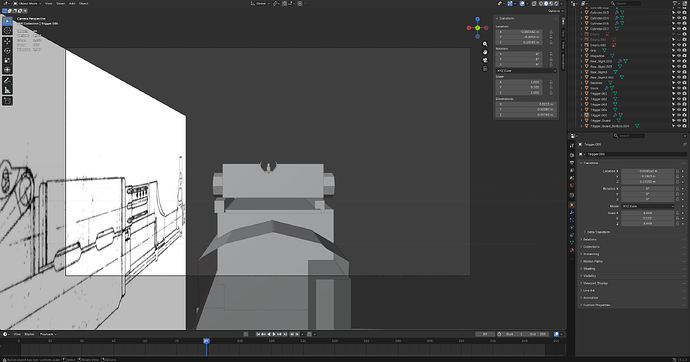Viewport: 690px width, 362px height.
Task: Select the 3D Cursor tool
Action: [7, 31]
